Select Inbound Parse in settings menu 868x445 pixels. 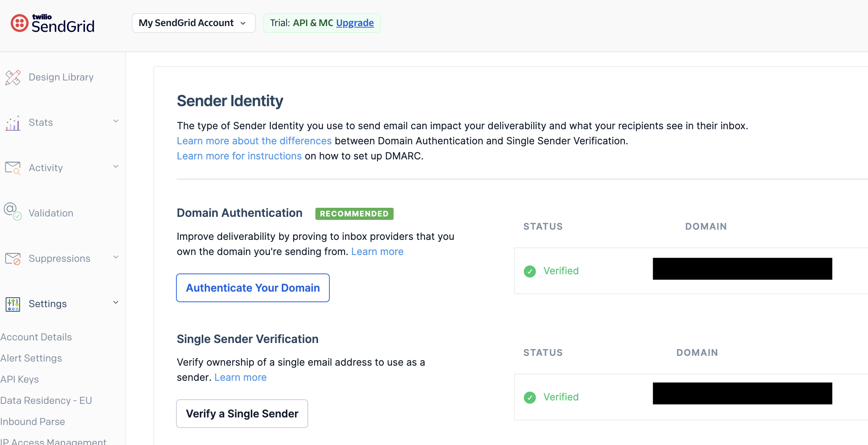32,422
